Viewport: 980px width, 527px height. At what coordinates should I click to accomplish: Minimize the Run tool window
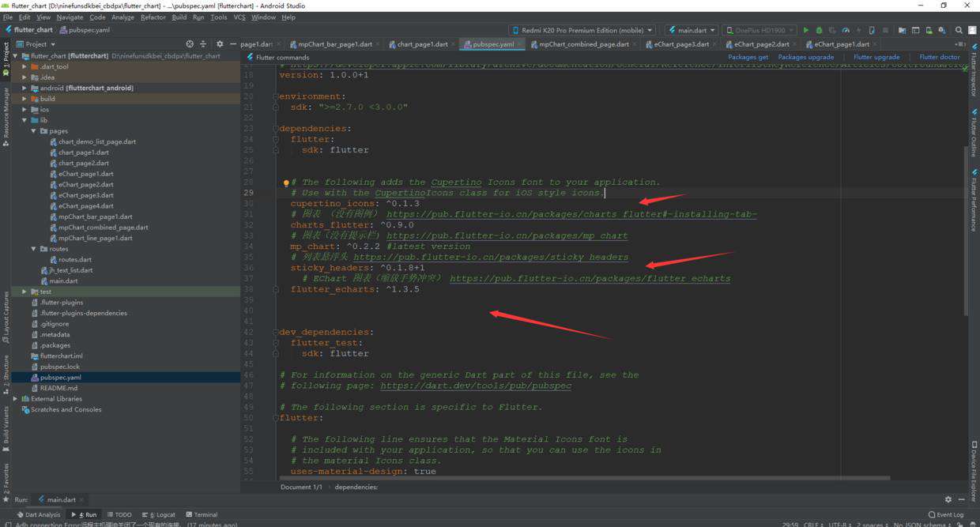(962, 499)
